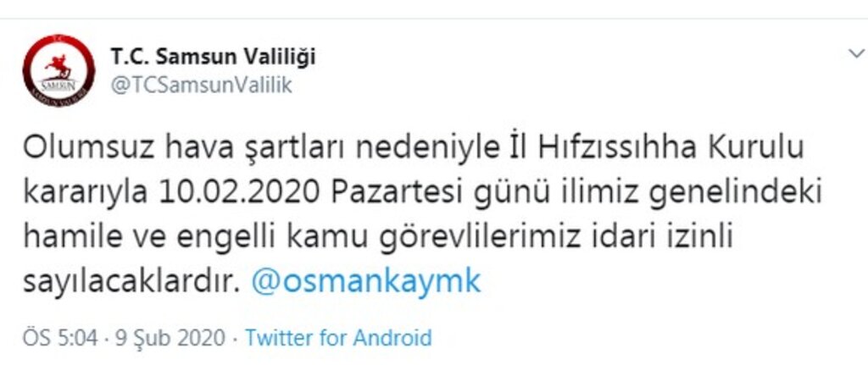This screenshot has height=365, width=868.
Task: Click the 9 Şub 2020 date
Action: coord(170,337)
